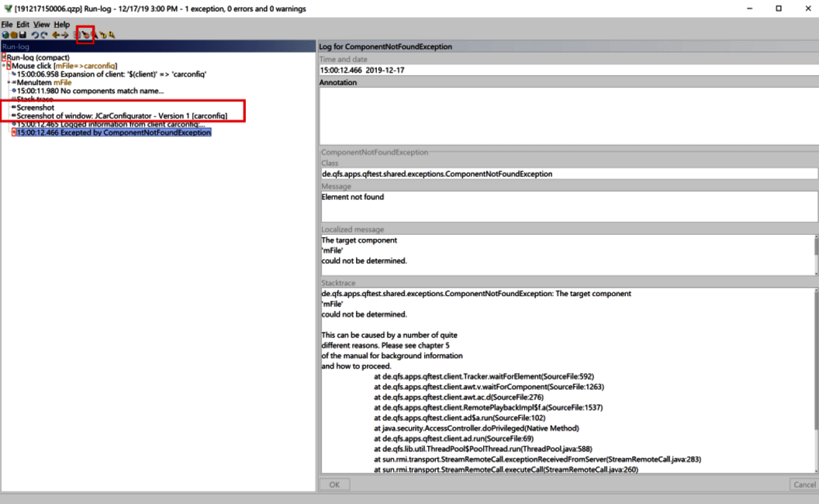Image resolution: width=819 pixels, height=504 pixels.
Task: Click the Screenshot node's image icon
Action: [14, 106]
